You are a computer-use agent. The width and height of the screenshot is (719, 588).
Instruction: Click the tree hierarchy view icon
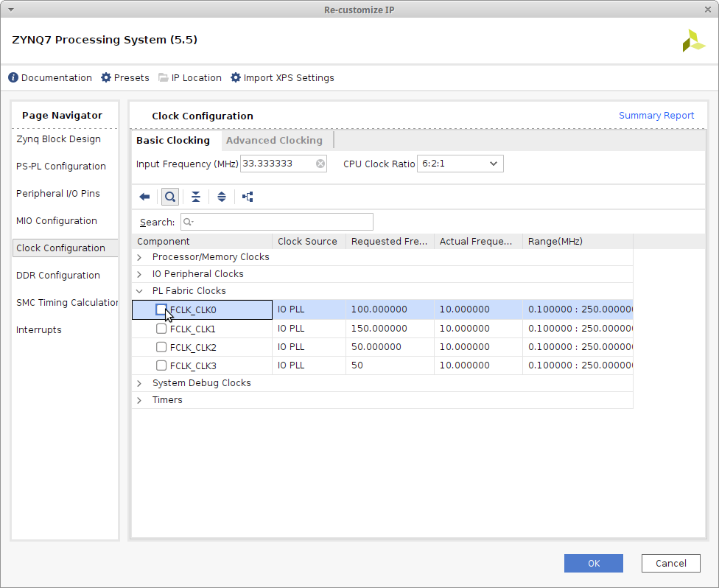tap(248, 197)
